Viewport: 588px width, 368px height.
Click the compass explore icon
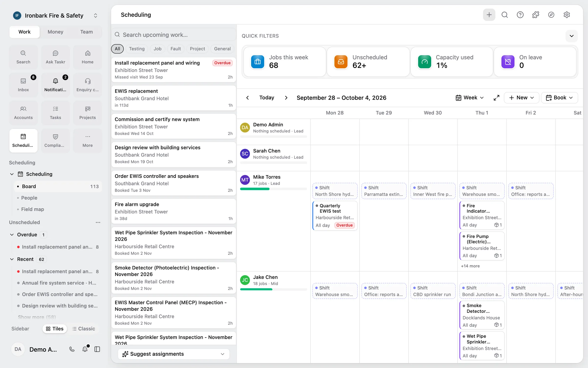pyautogui.click(x=551, y=15)
